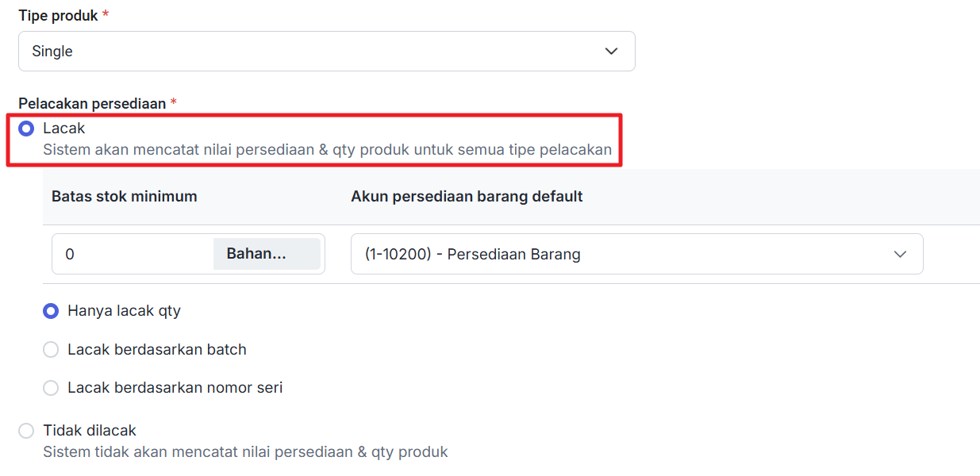
Task: Select the Lacak radio button
Action: coord(26,129)
